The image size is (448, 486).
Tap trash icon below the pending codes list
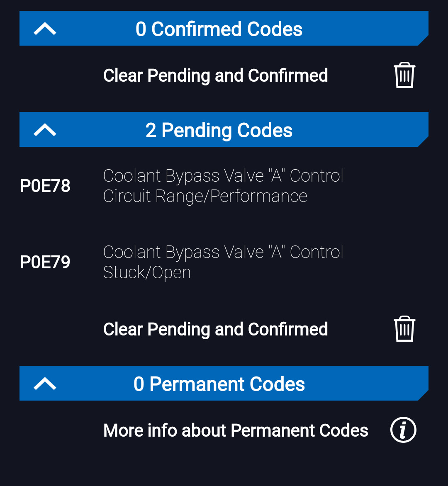coord(404,329)
